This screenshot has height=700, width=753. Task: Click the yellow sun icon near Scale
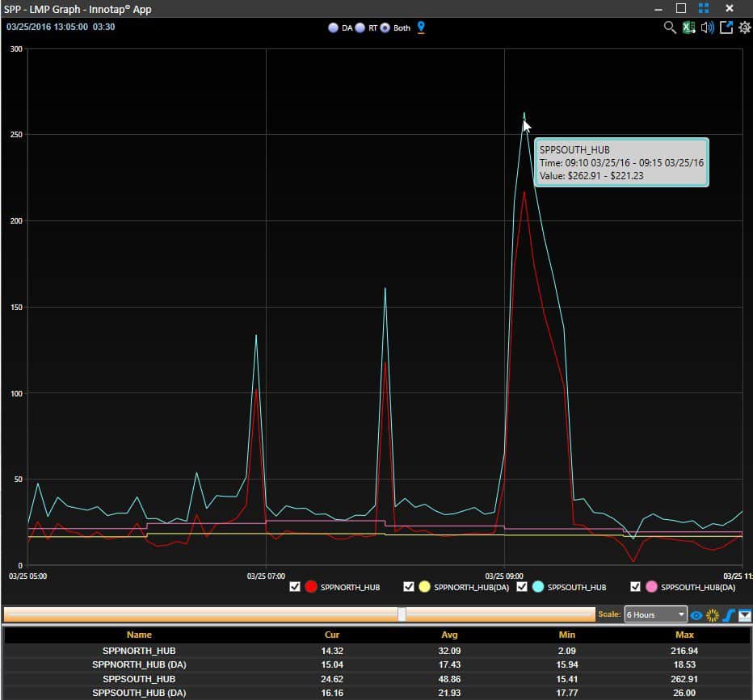pyautogui.click(x=713, y=615)
